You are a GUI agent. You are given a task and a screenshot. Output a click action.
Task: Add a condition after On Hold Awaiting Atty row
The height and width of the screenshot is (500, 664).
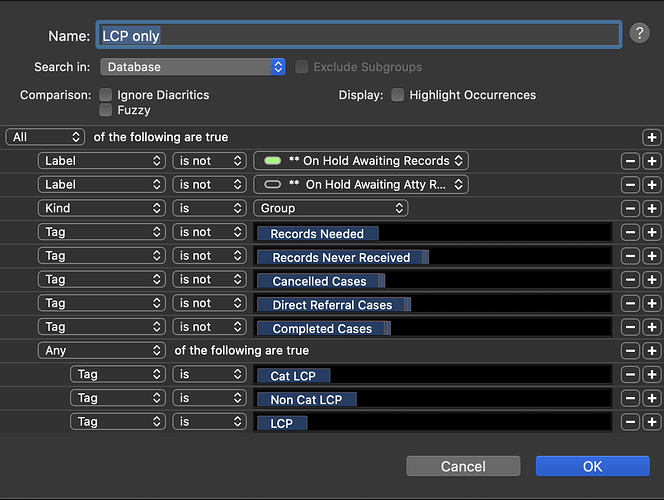click(x=652, y=185)
